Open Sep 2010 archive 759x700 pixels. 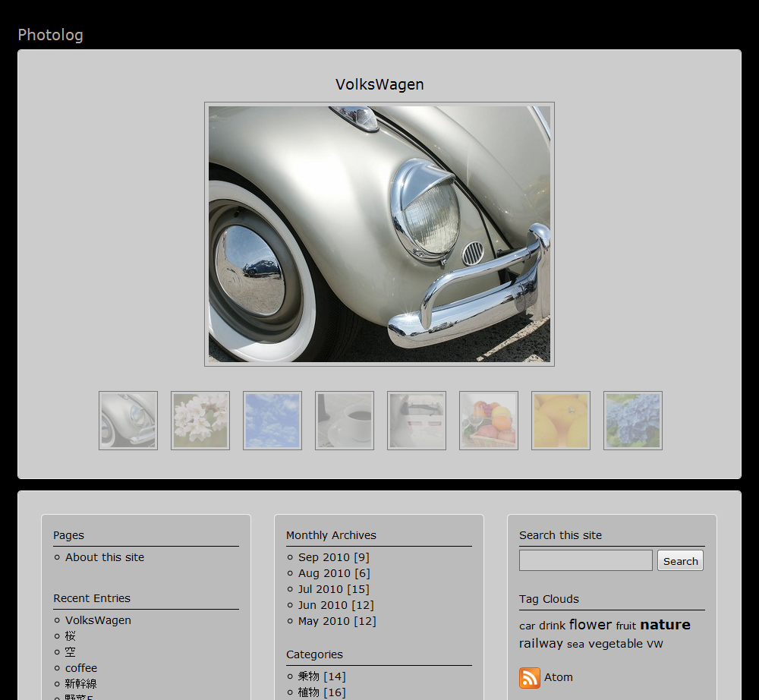[x=333, y=557]
